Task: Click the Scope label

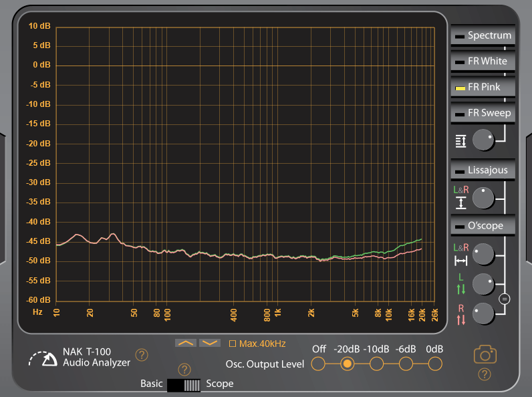Action: point(220,384)
